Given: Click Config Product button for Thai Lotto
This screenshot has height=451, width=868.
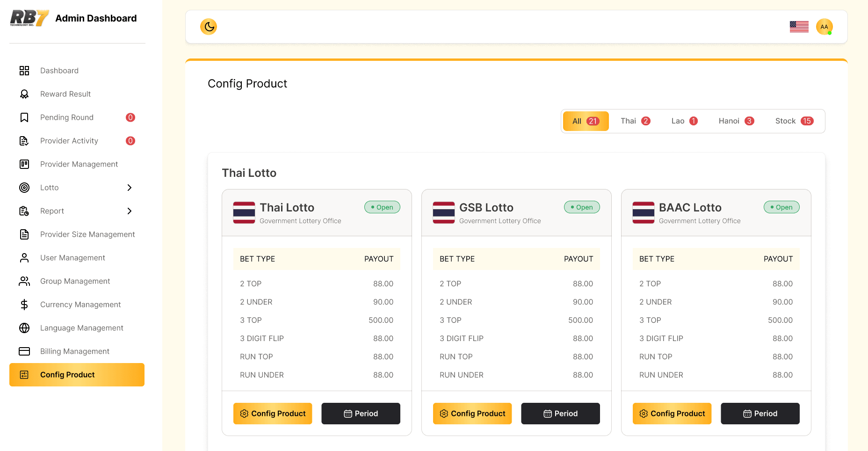Looking at the screenshot, I should pos(273,414).
